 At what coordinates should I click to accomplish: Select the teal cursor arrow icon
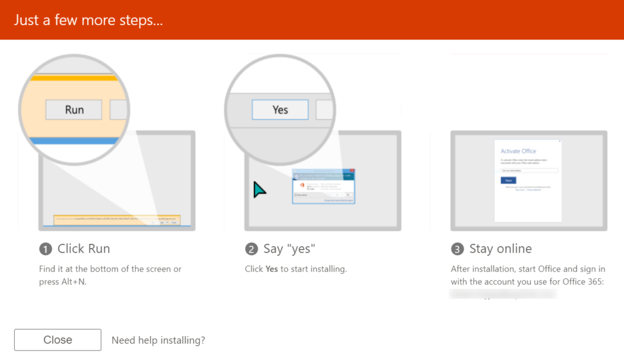(258, 189)
